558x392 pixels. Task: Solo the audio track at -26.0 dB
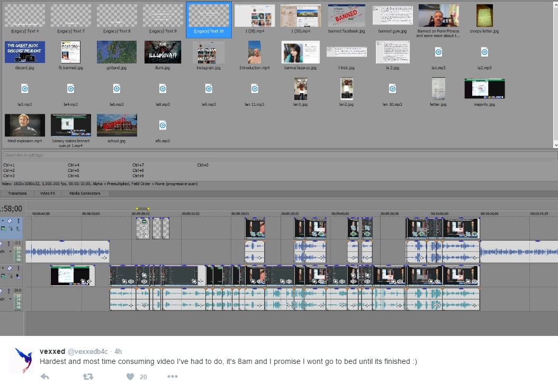coord(8,291)
